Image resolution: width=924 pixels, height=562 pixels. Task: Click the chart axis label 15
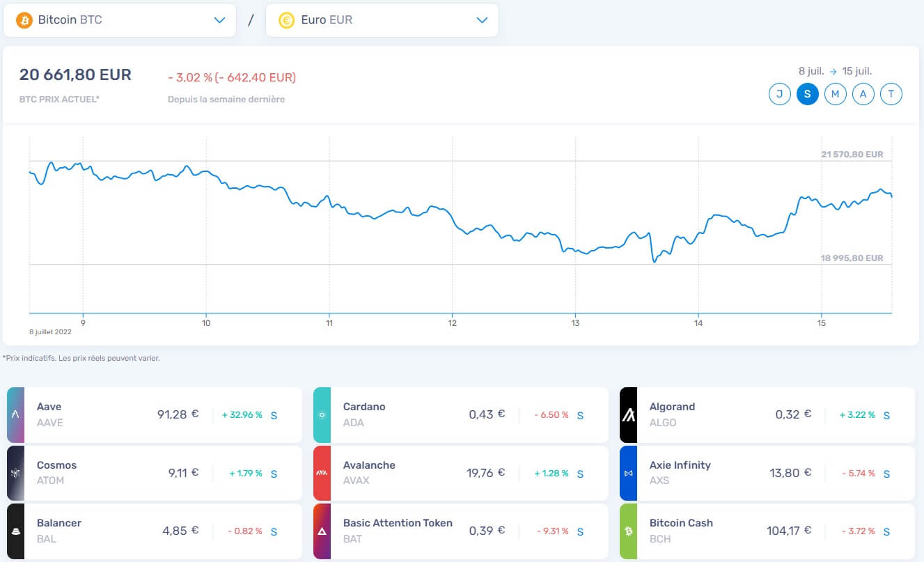[822, 323]
